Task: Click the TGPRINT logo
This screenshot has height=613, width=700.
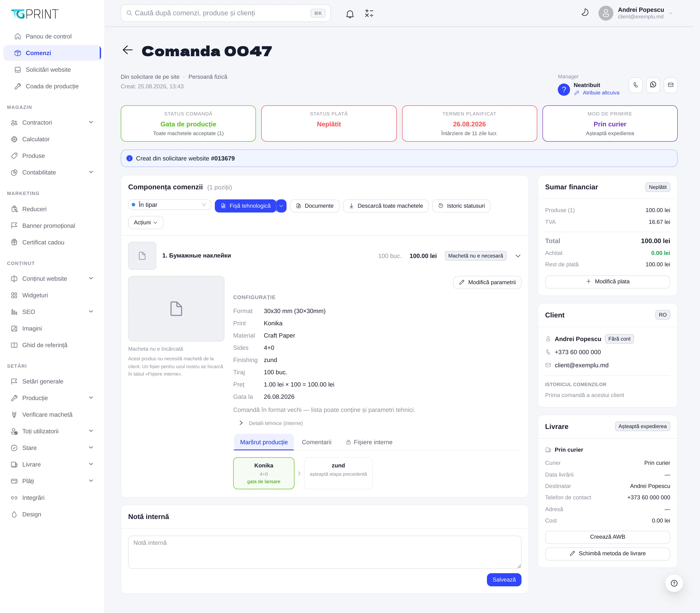Action: (x=35, y=14)
